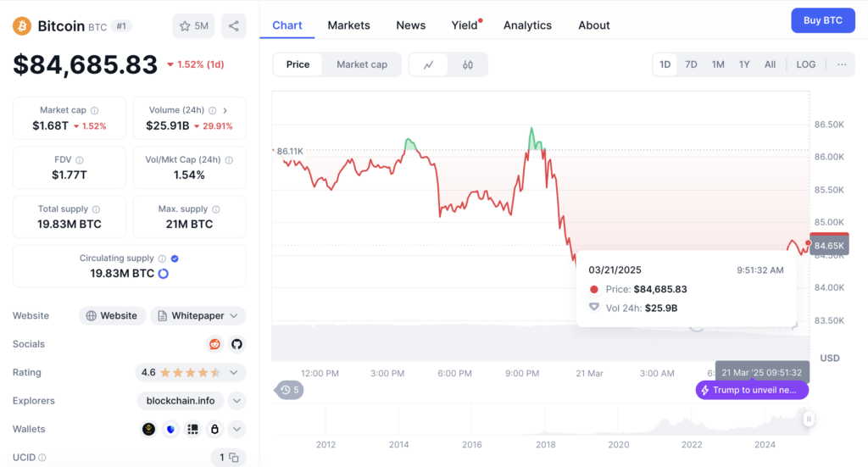Show info for Volume (24h)

213,110
